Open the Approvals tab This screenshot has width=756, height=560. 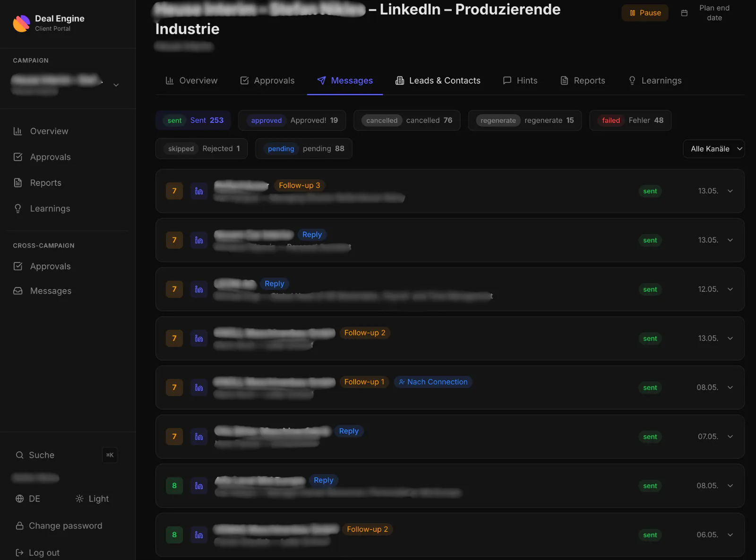point(267,80)
